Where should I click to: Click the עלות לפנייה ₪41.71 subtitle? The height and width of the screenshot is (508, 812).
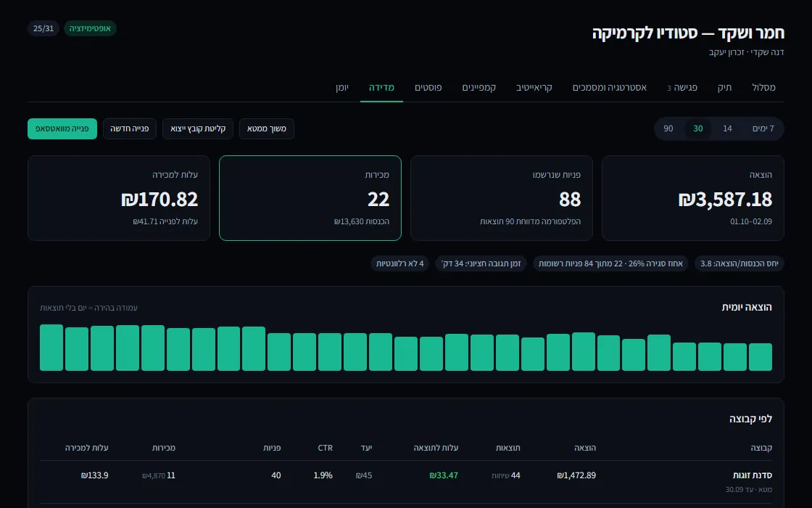(165, 221)
